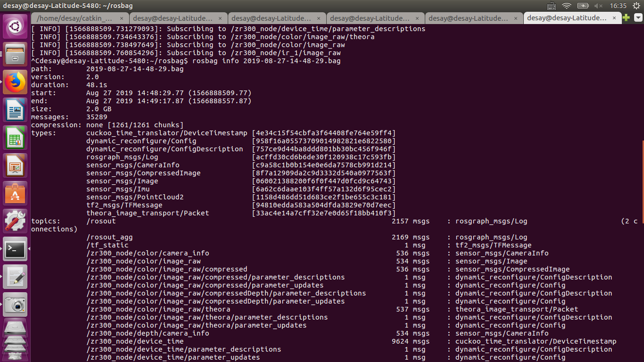Click /zr300_node/color/camera_info topic
The height and width of the screenshot is (362, 644).
148,253
